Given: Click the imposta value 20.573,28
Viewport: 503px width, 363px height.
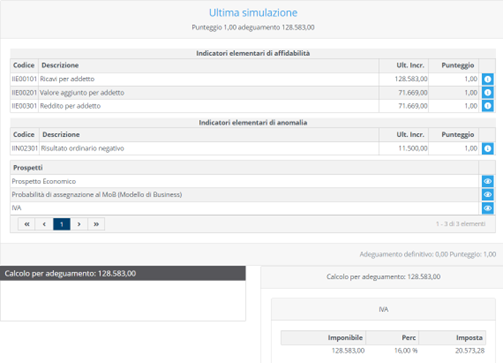Looking at the screenshot, I should (470, 351).
